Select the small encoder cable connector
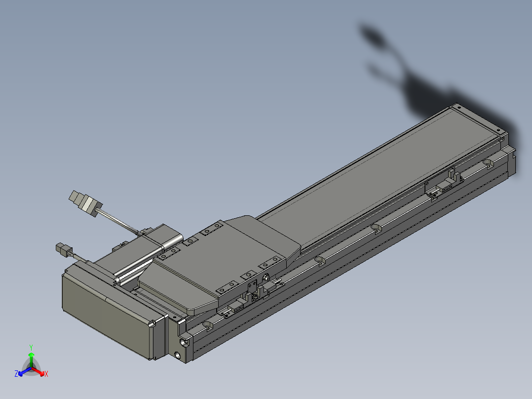This screenshot has height=399, width=532. click(65, 250)
